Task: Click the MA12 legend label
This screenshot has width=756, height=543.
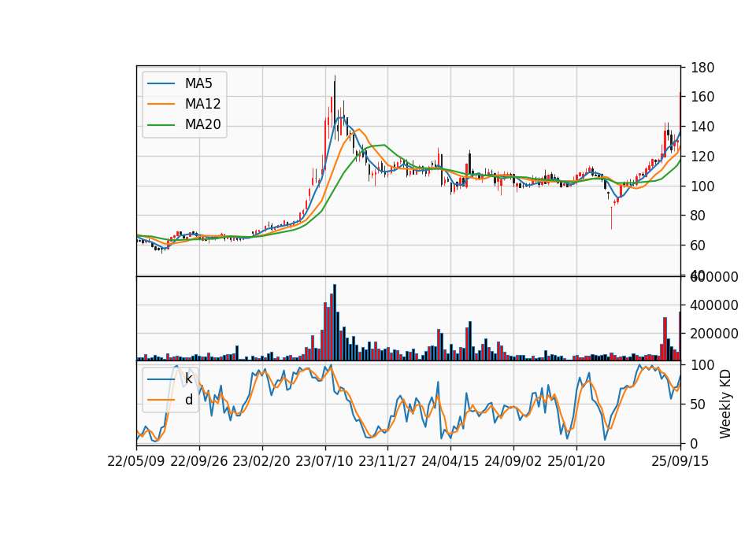Action: click(x=202, y=104)
